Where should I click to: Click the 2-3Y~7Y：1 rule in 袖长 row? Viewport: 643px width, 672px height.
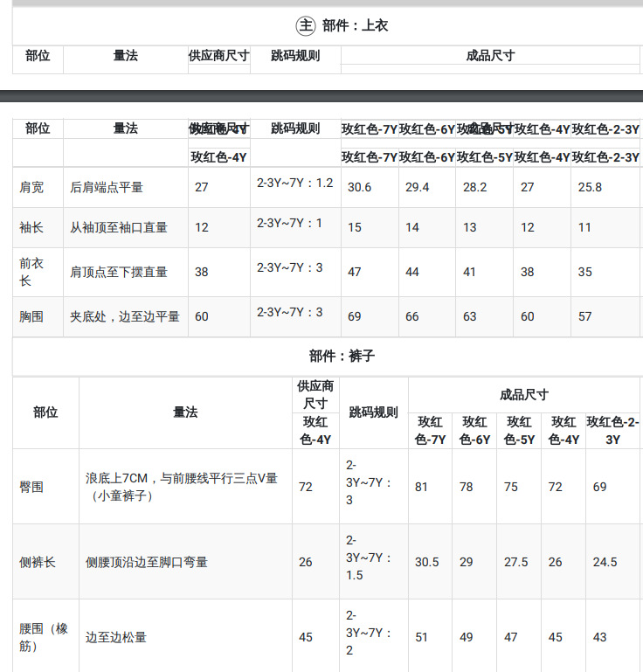pos(289,224)
